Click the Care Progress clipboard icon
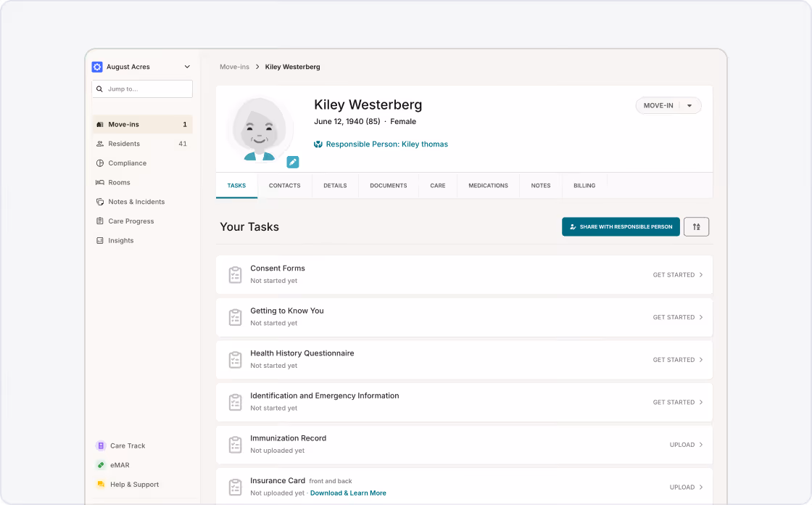Screen dimensions: 812x505 (x=100, y=221)
